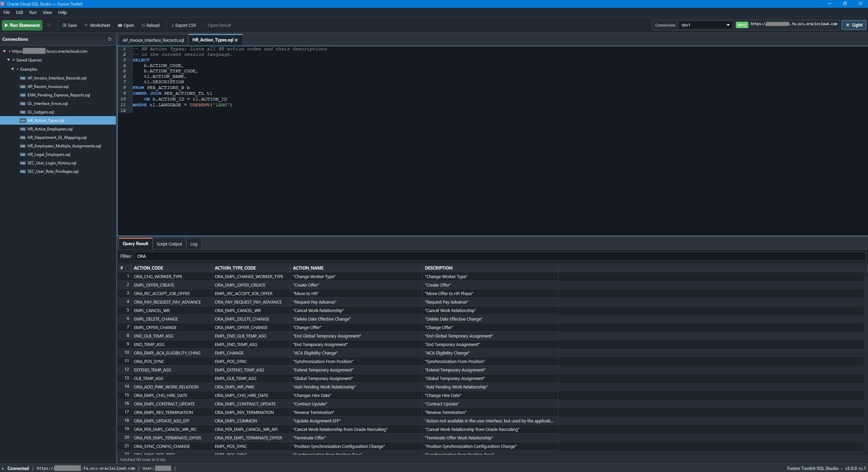Click the SQL icon of GL_Interface_Errors.sql
868x472 pixels.
point(23,104)
